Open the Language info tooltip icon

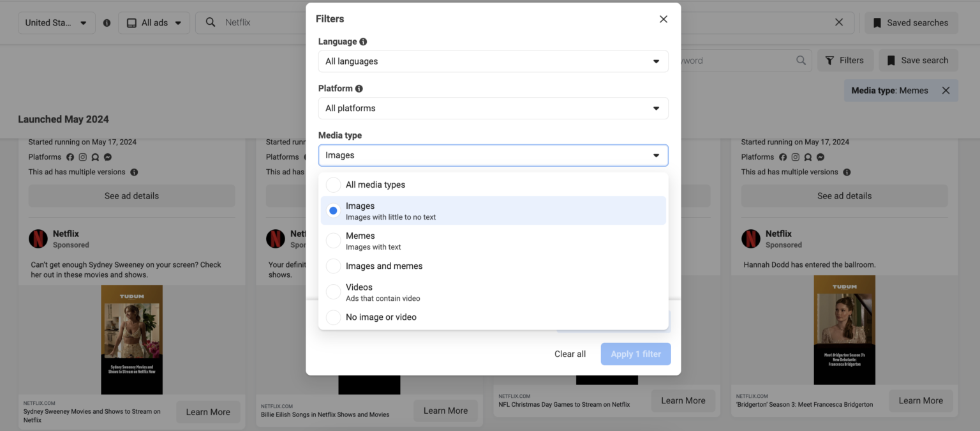[363, 41]
